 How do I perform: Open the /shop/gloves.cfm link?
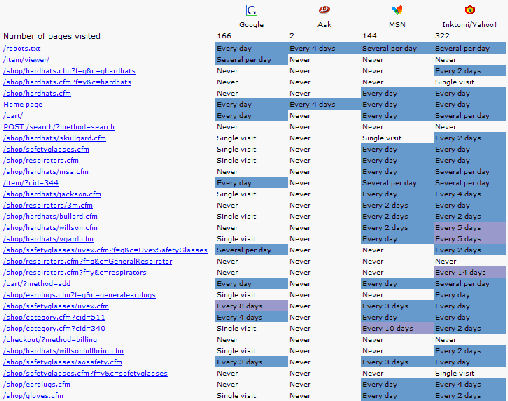click(x=33, y=396)
